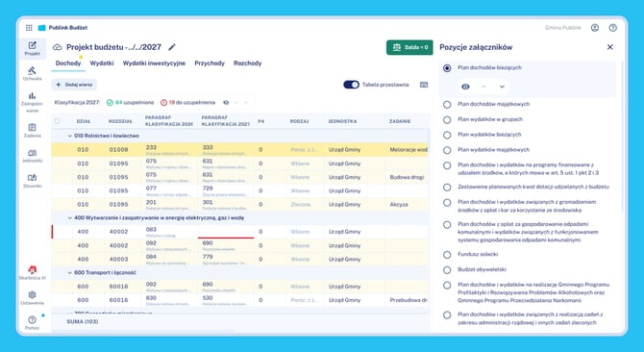Open the apps grid menu icon
644x352 pixels.
(29, 28)
